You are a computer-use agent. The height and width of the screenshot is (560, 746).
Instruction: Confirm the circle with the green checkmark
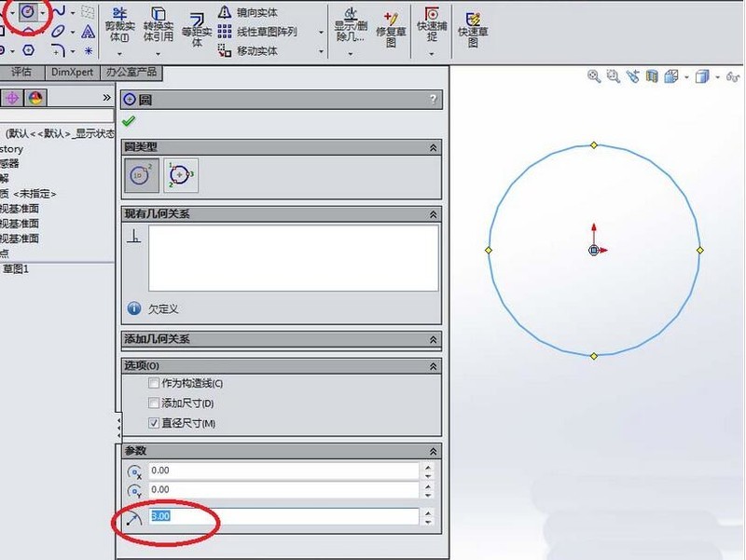click(x=128, y=119)
